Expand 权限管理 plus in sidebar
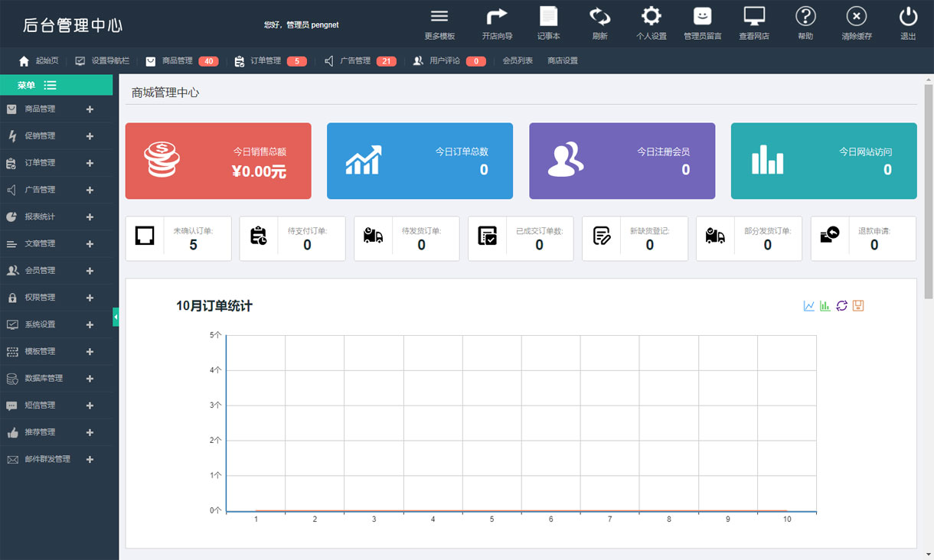 90,298
